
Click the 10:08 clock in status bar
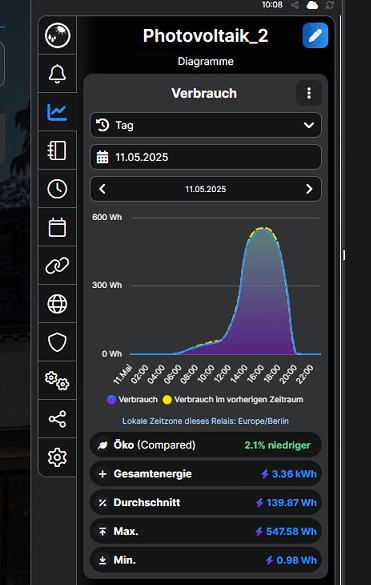click(x=272, y=5)
